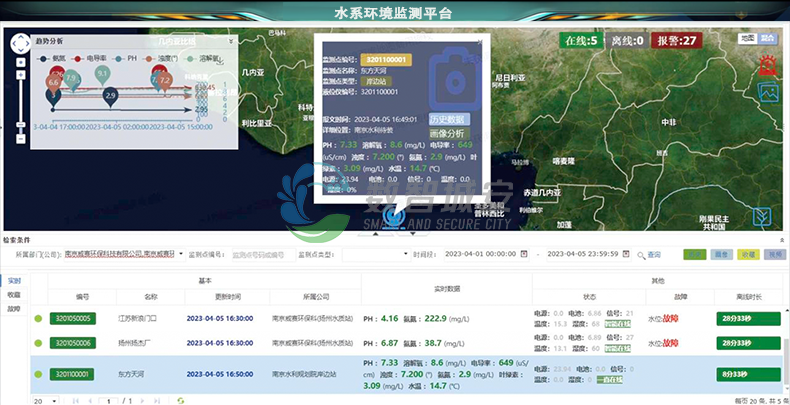Click the map pan navigation control
Image resolution: width=790 pixels, height=405 pixels.
19,42
